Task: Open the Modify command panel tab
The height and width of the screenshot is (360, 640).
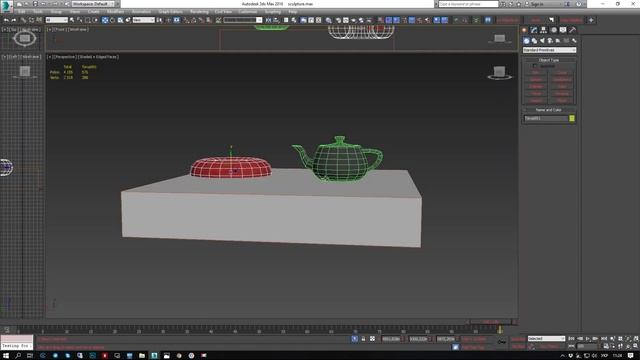Action: pos(534,30)
